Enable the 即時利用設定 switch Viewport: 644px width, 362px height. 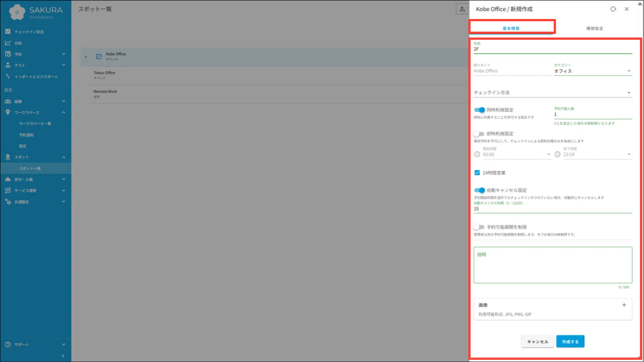click(x=479, y=134)
